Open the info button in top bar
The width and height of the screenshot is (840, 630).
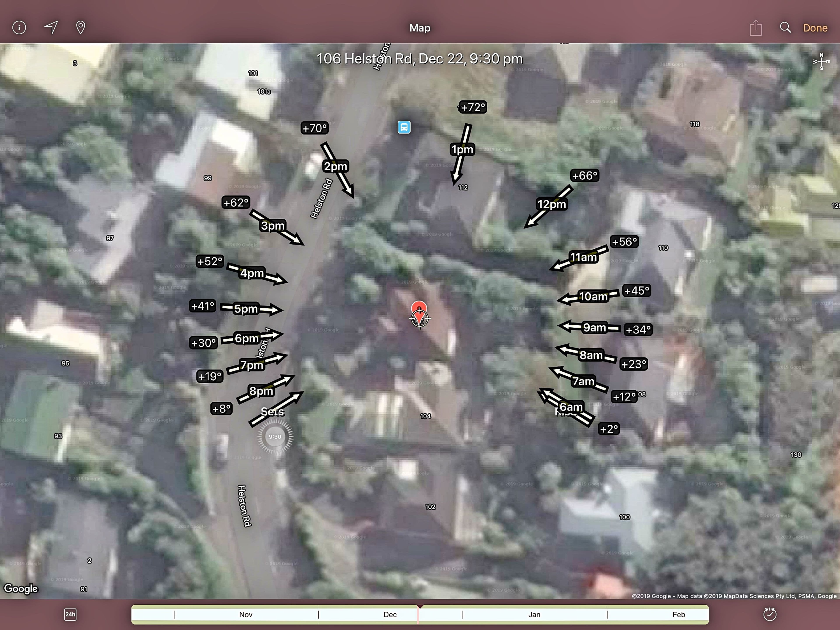[x=19, y=27]
